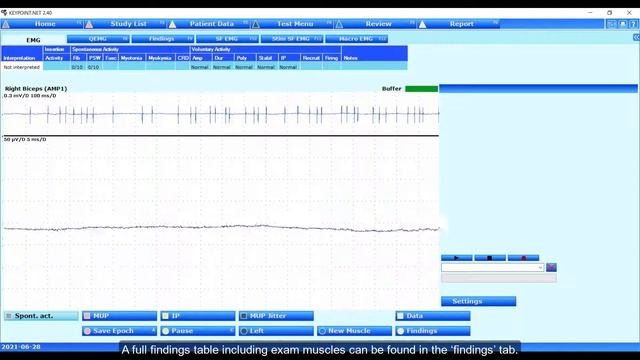The image size is (640, 360).
Task: Click the Amp cell showing Normal
Action: pyautogui.click(x=200, y=67)
